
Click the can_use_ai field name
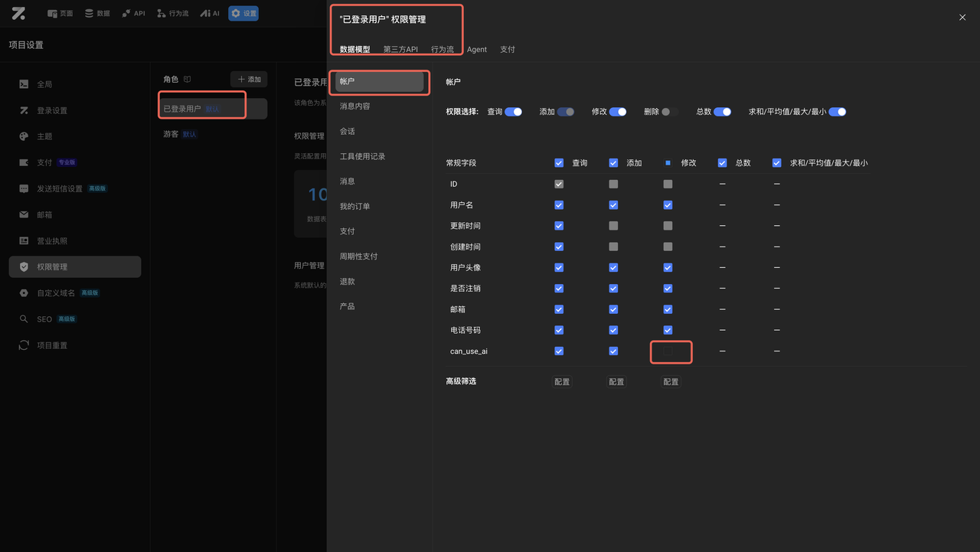pyautogui.click(x=469, y=351)
